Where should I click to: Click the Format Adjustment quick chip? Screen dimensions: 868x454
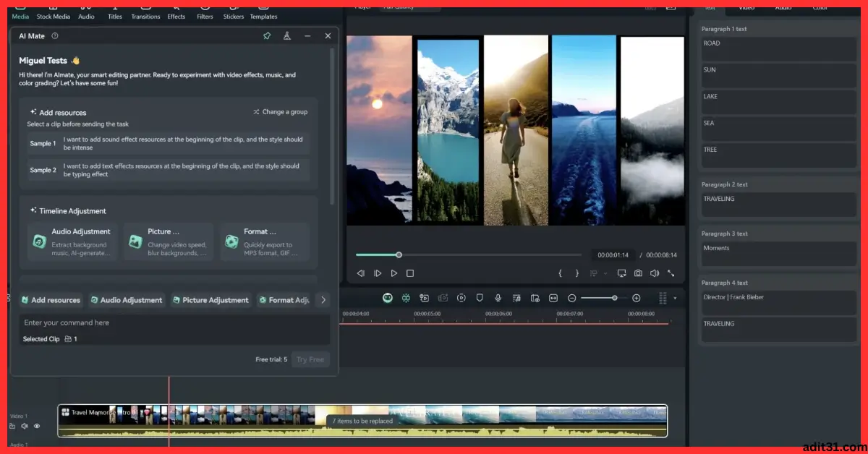(x=284, y=300)
